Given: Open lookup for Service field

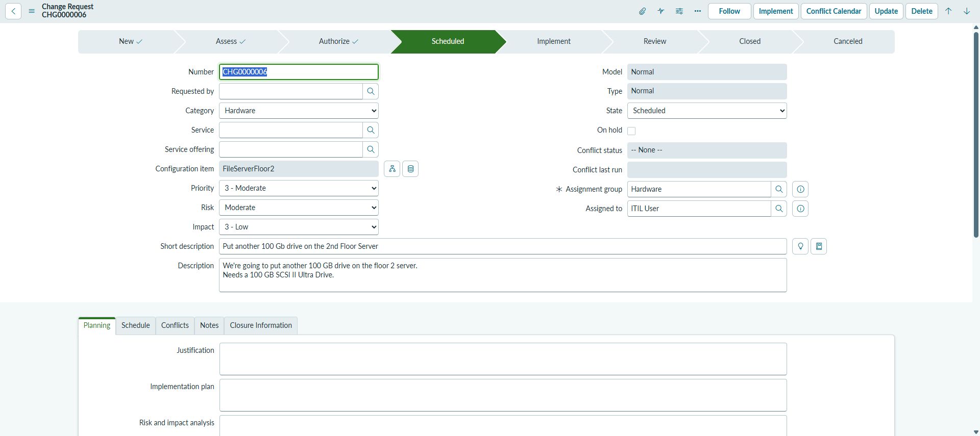Looking at the screenshot, I should click(x=371, y=130).
